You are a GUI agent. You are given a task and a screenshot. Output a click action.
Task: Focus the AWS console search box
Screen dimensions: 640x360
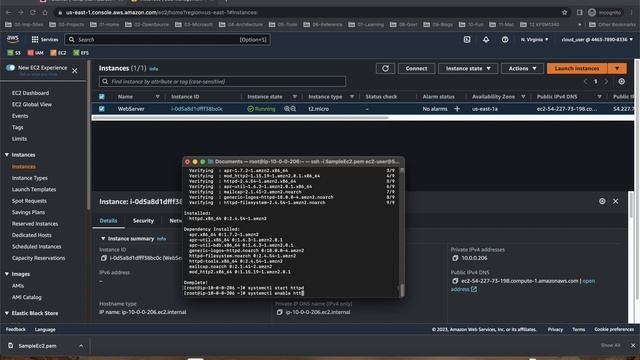[167, 40]
